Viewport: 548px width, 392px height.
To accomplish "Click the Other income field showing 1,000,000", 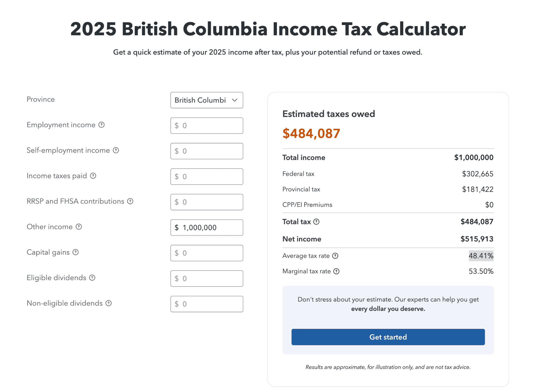I will [x=207, y=227].
